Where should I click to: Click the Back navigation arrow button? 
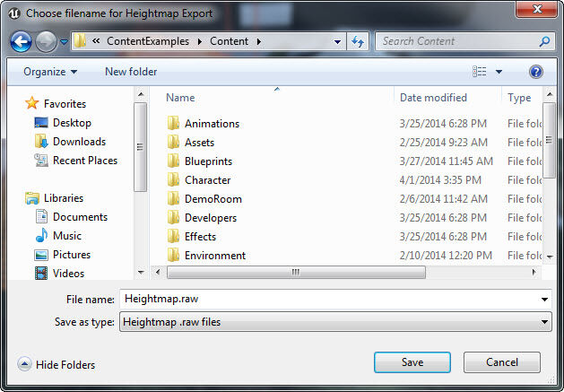point(21,42)
